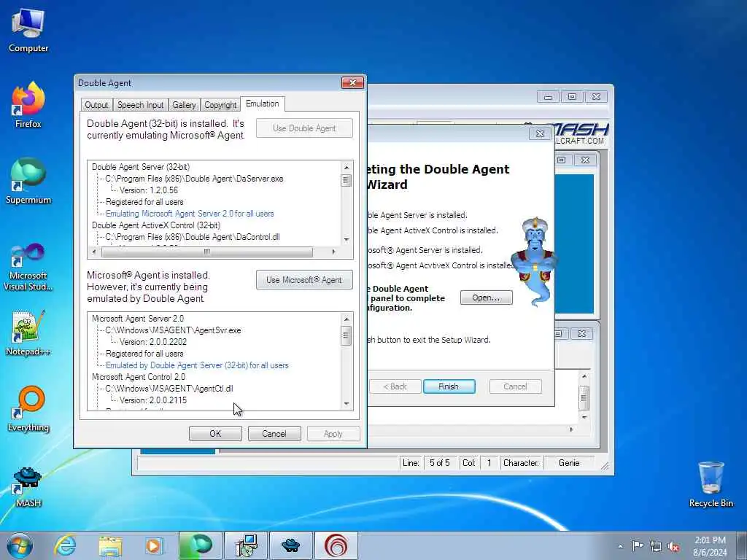Click upper tree scrollbar down arrow
Viewport: 747px width, 560px height.
click(347, 240)
